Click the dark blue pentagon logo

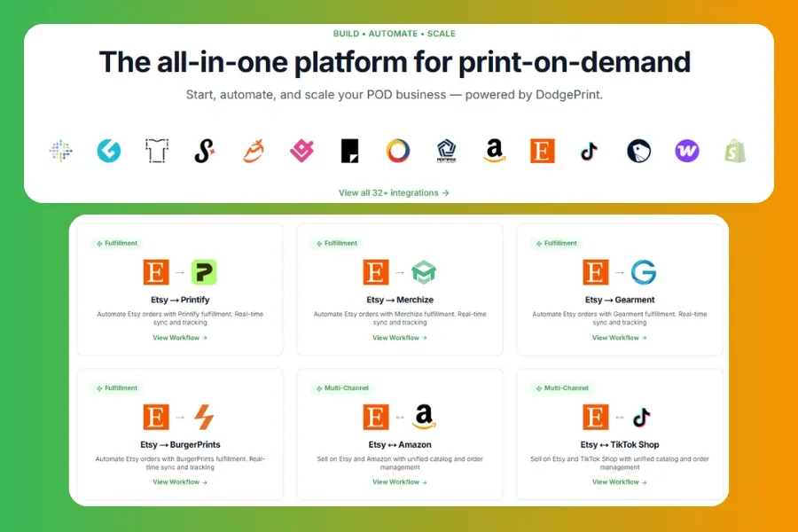tap(446, 152)
